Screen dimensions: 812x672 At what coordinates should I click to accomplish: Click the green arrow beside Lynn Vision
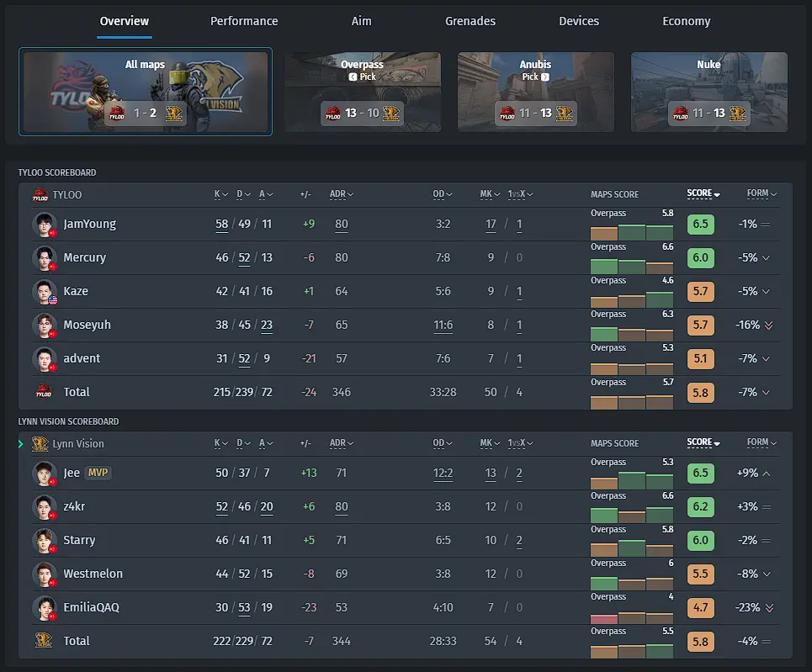(21, 444)
